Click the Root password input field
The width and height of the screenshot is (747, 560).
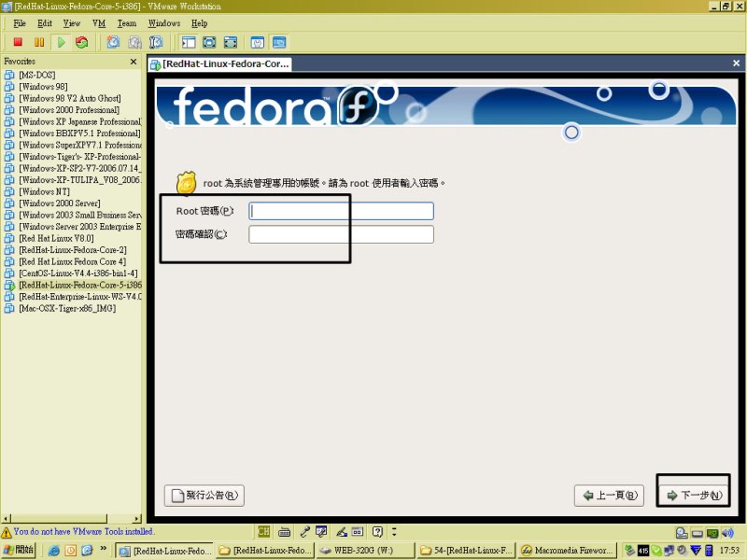[341, 211]
